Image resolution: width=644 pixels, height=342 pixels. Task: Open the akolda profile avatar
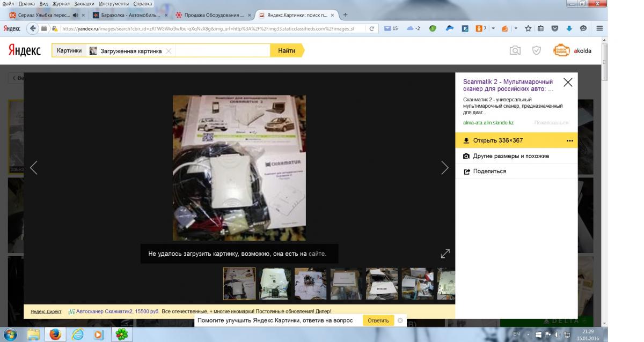[561, 50]
